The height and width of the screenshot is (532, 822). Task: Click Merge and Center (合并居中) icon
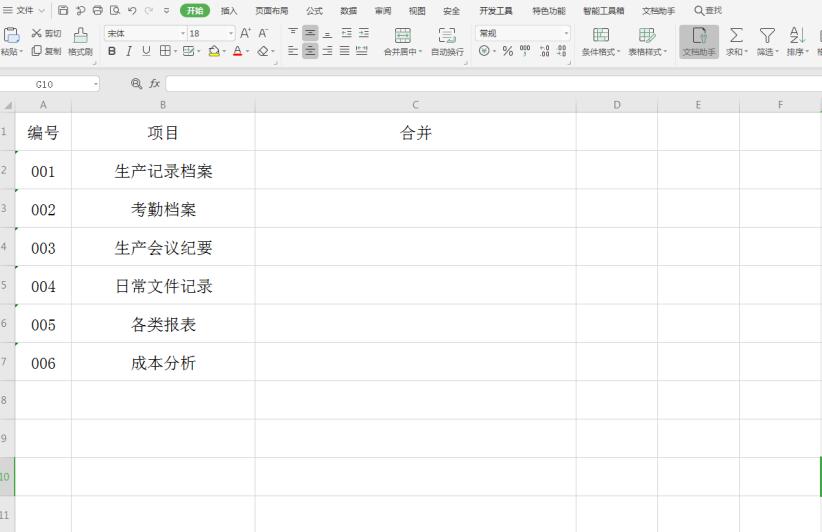403,36
